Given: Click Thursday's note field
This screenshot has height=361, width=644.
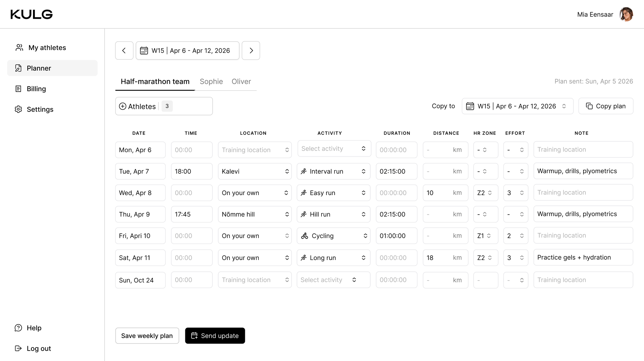Looking at the screenshot, I should tap(583, 214).
